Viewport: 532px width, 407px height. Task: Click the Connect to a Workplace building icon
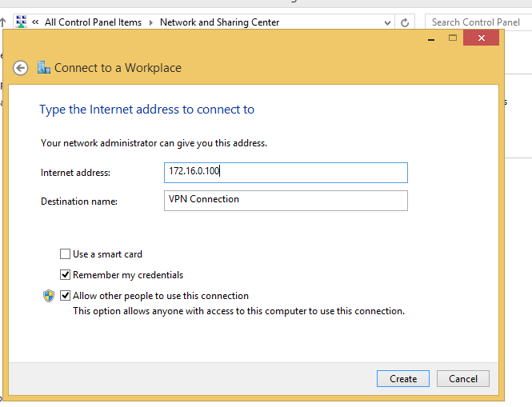tap(44, 67)
